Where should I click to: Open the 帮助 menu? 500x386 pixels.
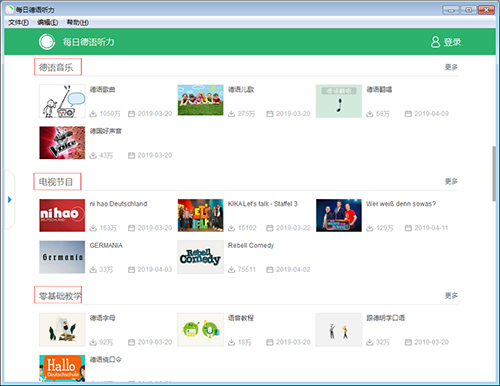77,22
